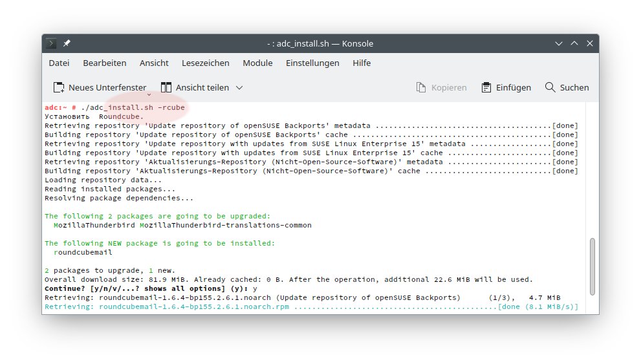Click the Einfügen paste icon
Screen dimensions: 641x364
[486, 87]
